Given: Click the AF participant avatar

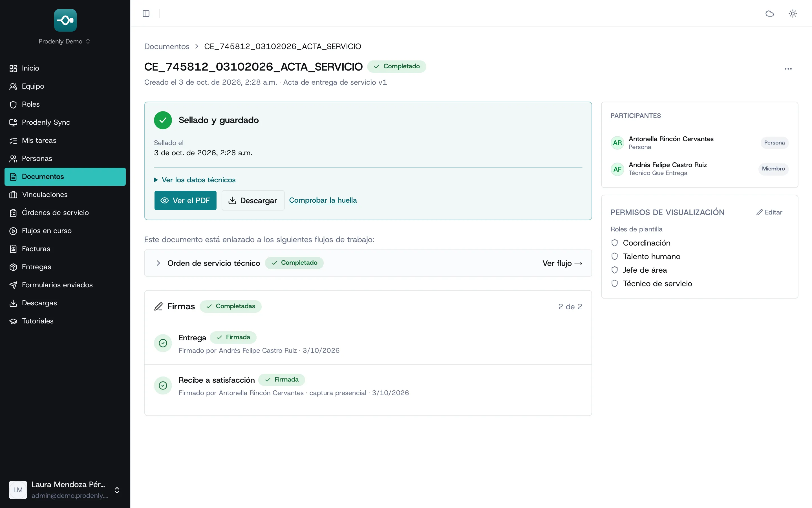Looking at the screenshot, I should (x=617, y=169).
